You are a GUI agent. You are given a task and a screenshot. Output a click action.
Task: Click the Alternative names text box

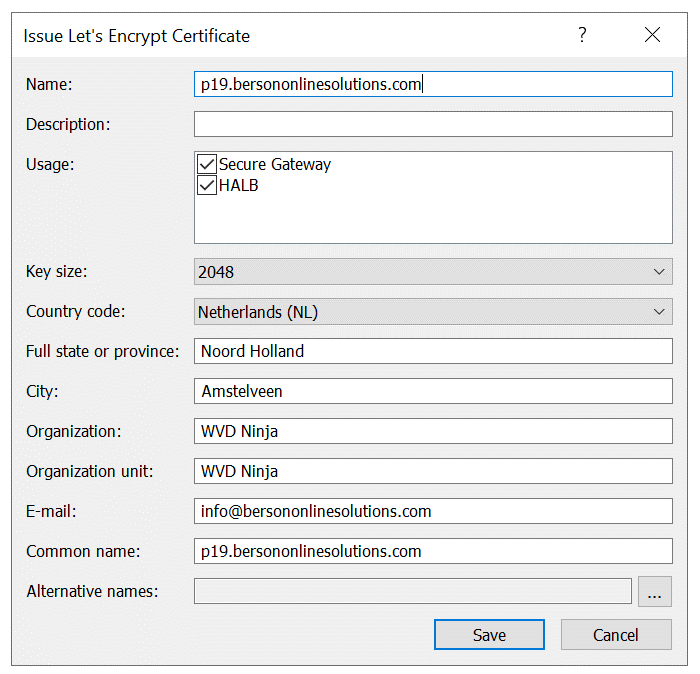pyautogui.click(x=413, y=591)
